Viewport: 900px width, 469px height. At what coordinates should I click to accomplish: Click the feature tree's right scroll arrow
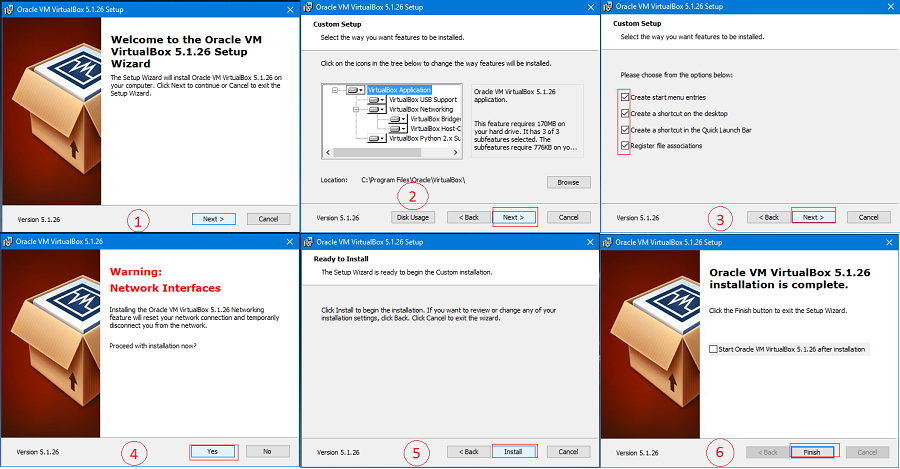coord(456,153)
